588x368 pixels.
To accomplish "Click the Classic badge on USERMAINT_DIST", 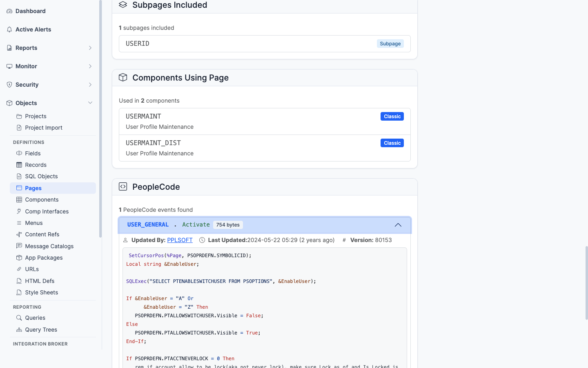I will tap(392, 143).
